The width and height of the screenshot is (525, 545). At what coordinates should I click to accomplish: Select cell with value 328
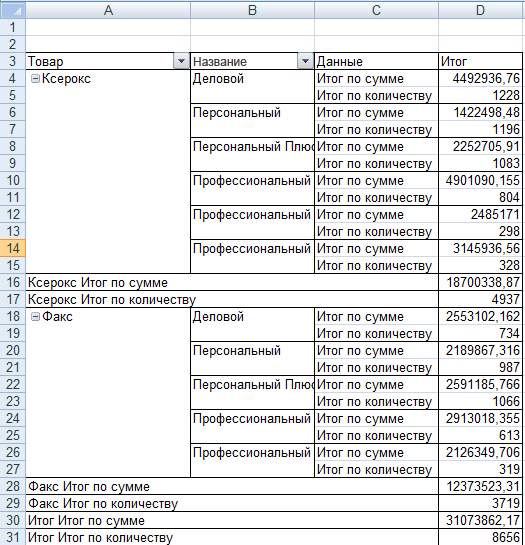[480, 265]
